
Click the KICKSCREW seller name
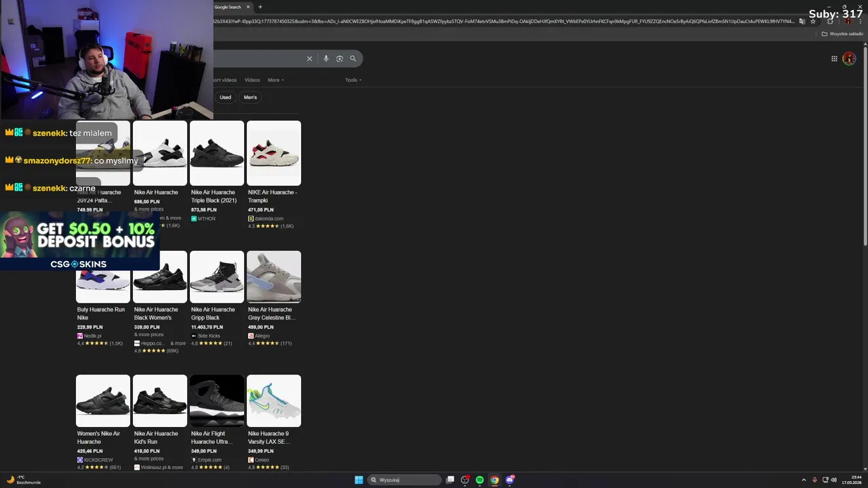[98, 460]
